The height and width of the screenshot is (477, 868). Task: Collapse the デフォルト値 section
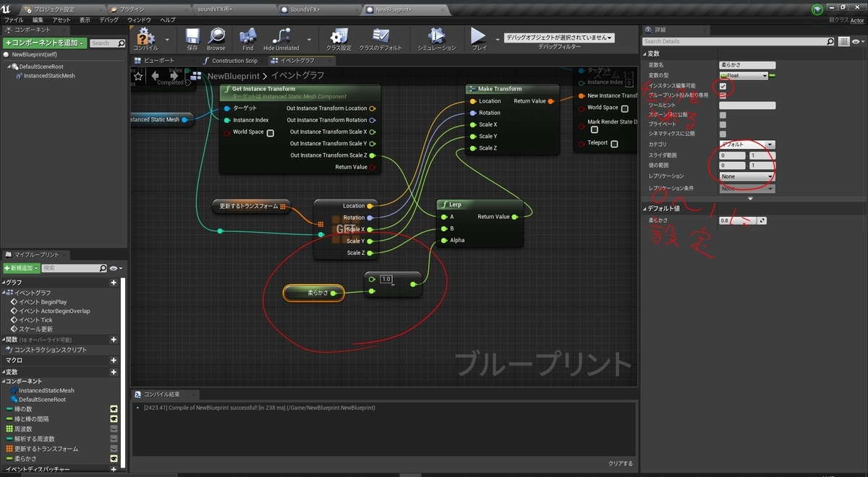646,209
